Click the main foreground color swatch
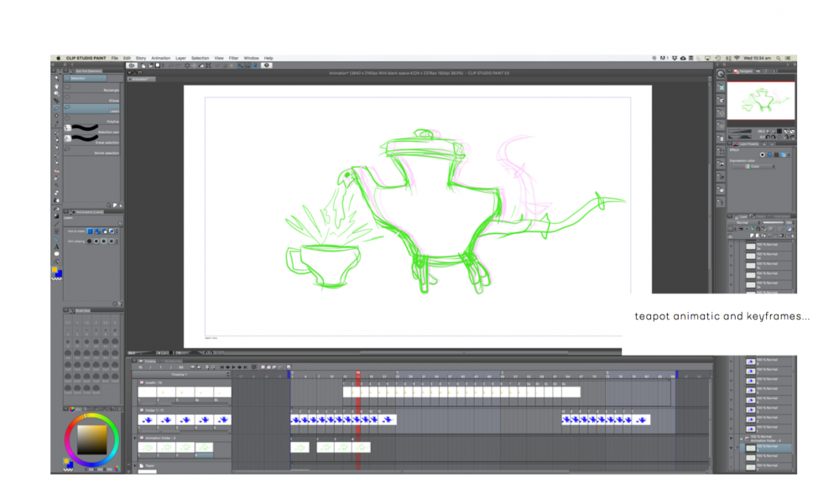Screen dimensions: 839x504 click(55, 269)
